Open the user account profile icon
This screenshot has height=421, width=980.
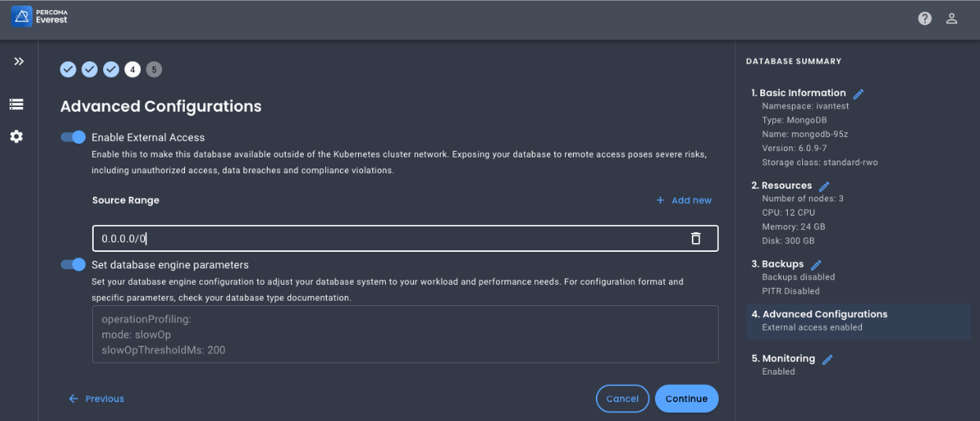pyautogui.click(x=952, y=18)
